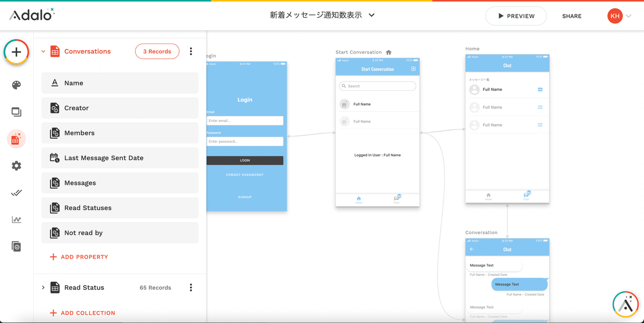This screenshot has height=323, width=644.
Task: Open the Publish double-checkmark icon
Action: [17, 193]
